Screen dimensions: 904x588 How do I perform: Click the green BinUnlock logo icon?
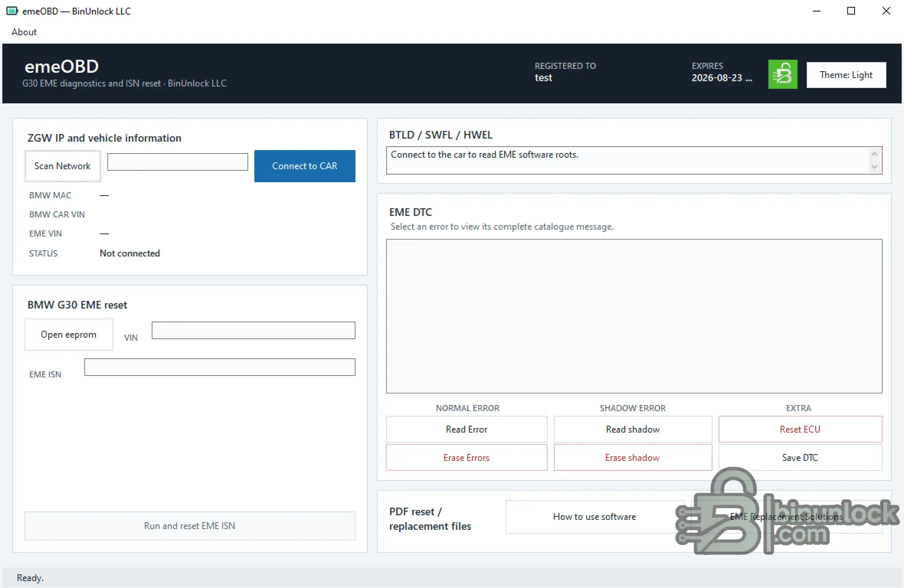pyautogui.click(x=783, y=74)
